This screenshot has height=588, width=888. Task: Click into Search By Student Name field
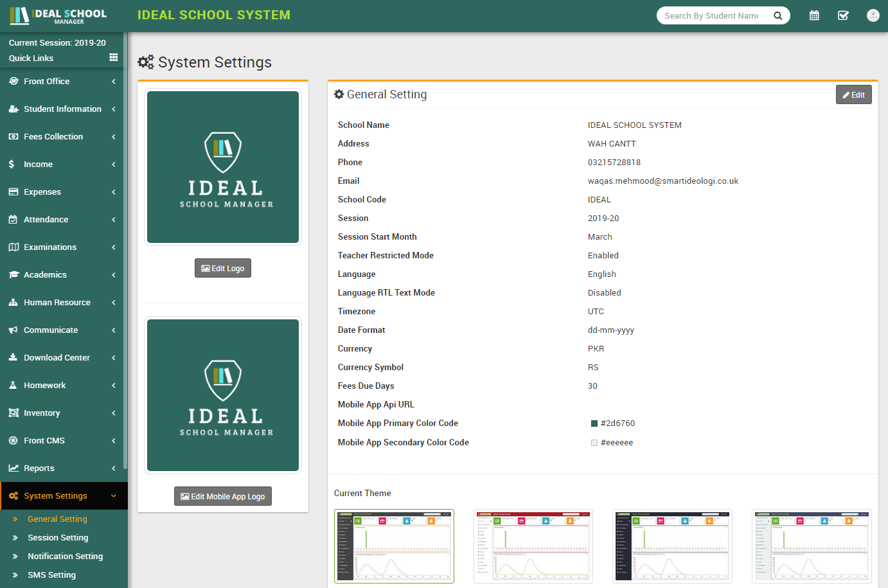click(712, 15)
